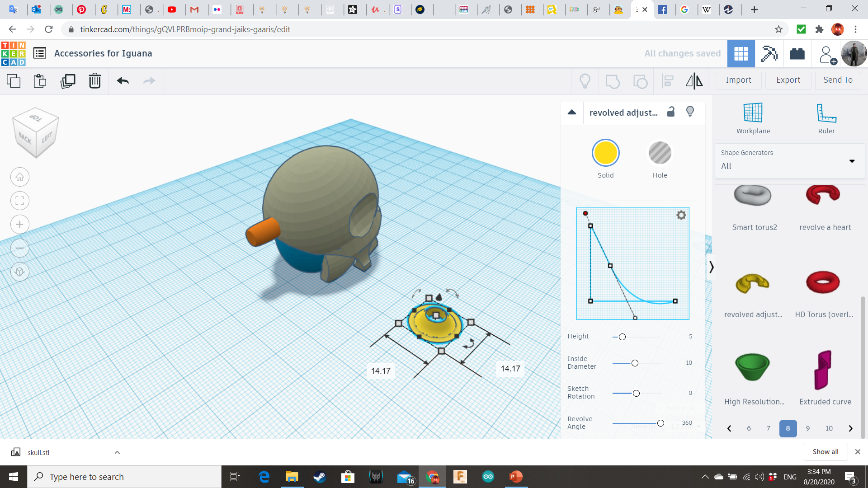Open the Blocks view (pickaxe icon)
The height and width of the screenshot is (488, 868).
pyautogui.click(x=769, y=54)
